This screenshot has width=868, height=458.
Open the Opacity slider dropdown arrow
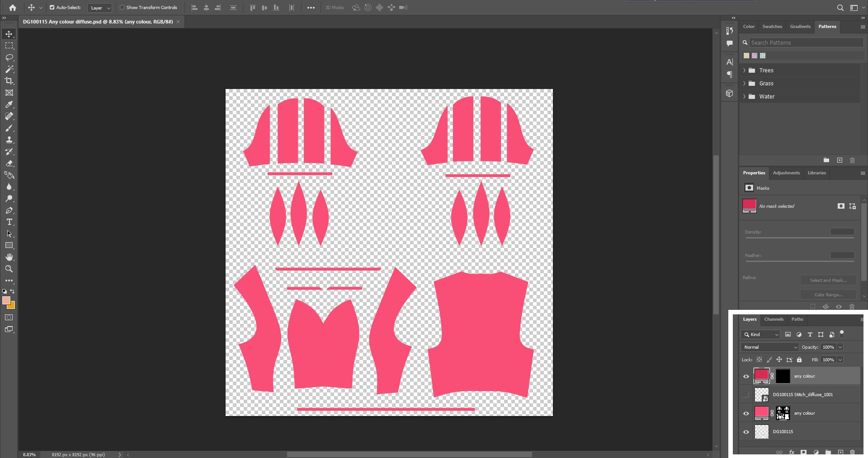(x=840, y=347)
